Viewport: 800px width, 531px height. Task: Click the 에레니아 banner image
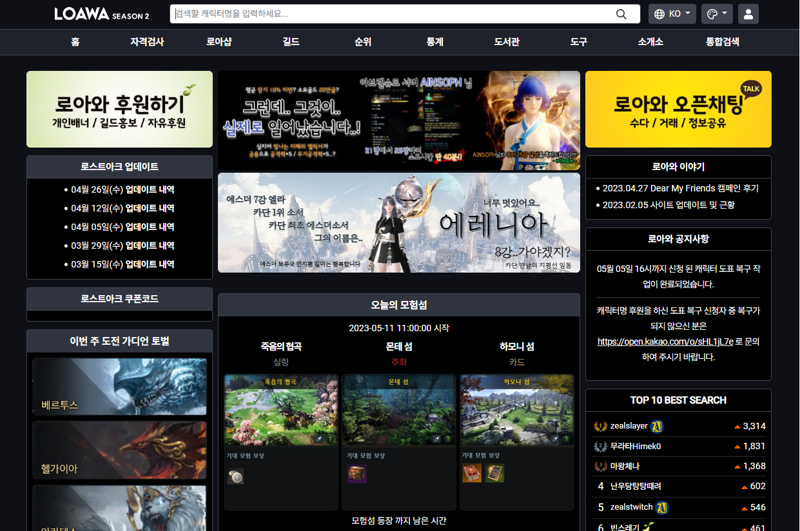(399, 223)
